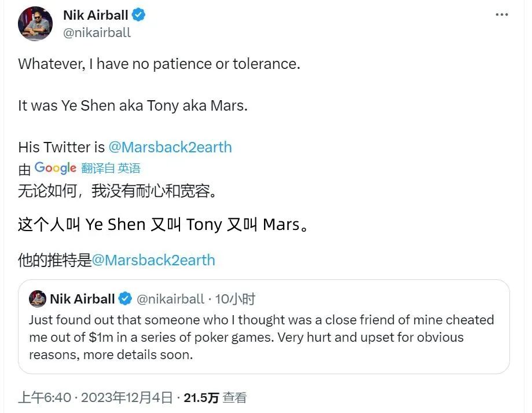Open @nikairball handle in the quoted tweet
Viewport: 532px width, 413px height.
170,299
